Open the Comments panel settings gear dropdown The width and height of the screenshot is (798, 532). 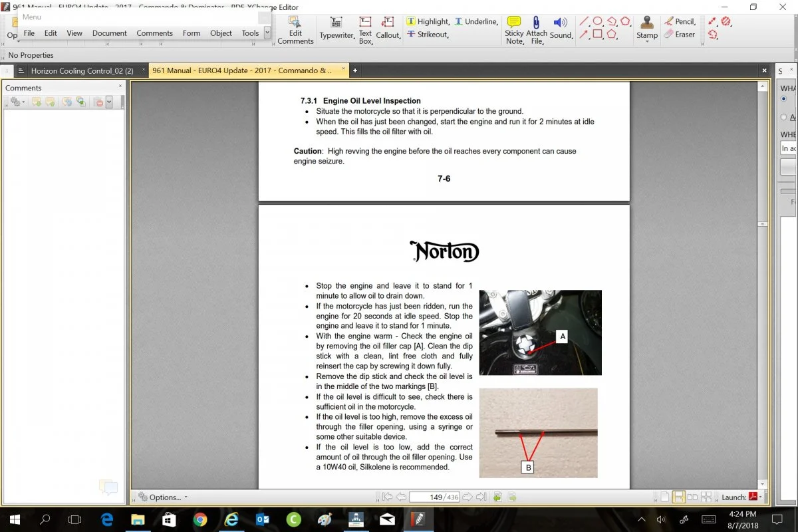pyautogui.click(x=16, y=102)
